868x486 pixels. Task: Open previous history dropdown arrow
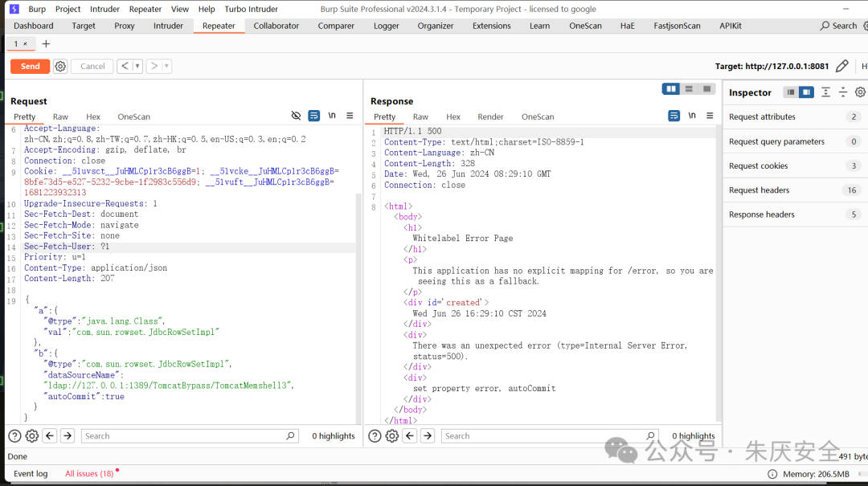[x=137, y=67]
